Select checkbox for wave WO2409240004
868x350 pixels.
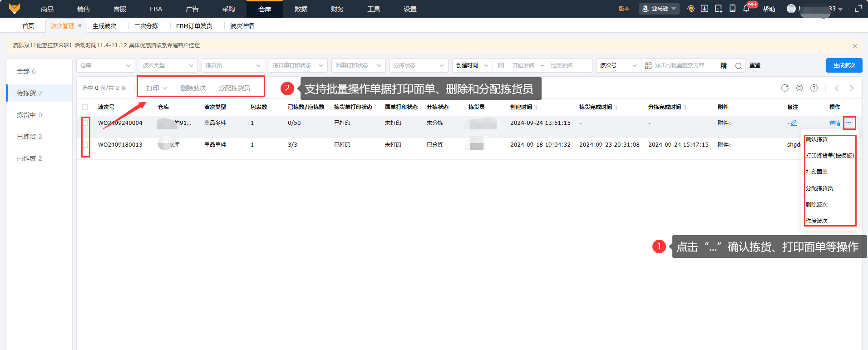85,123
